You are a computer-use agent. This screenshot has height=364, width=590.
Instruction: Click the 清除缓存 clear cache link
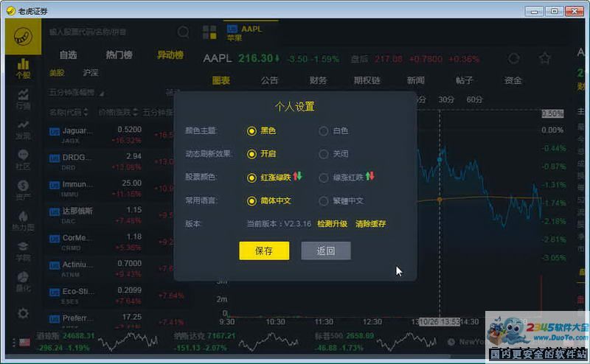pos(371,224)
